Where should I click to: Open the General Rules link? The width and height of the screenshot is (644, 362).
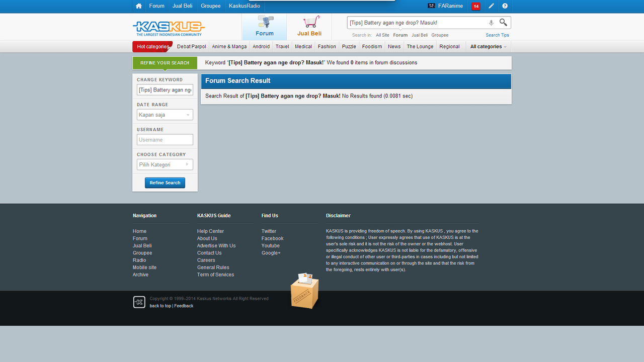point(213,267)
